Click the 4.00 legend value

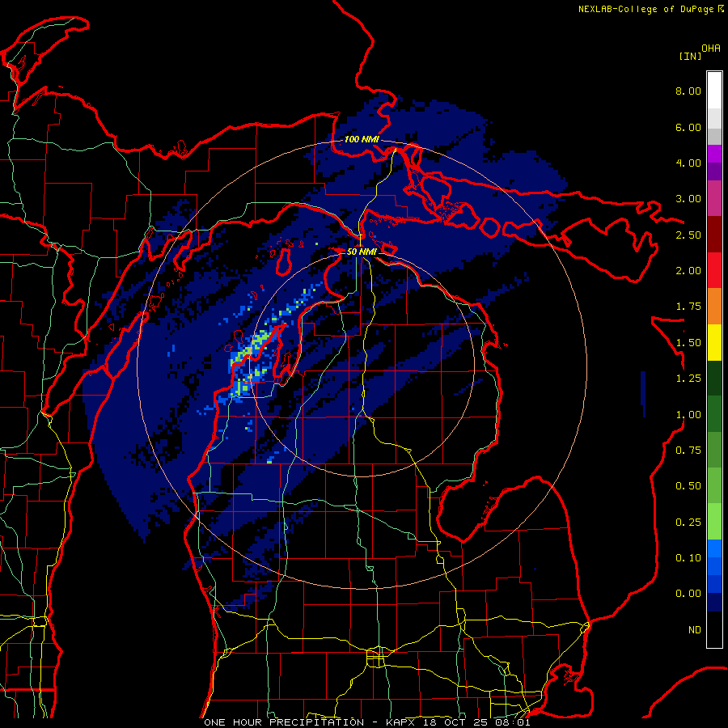tap(688, 163)
